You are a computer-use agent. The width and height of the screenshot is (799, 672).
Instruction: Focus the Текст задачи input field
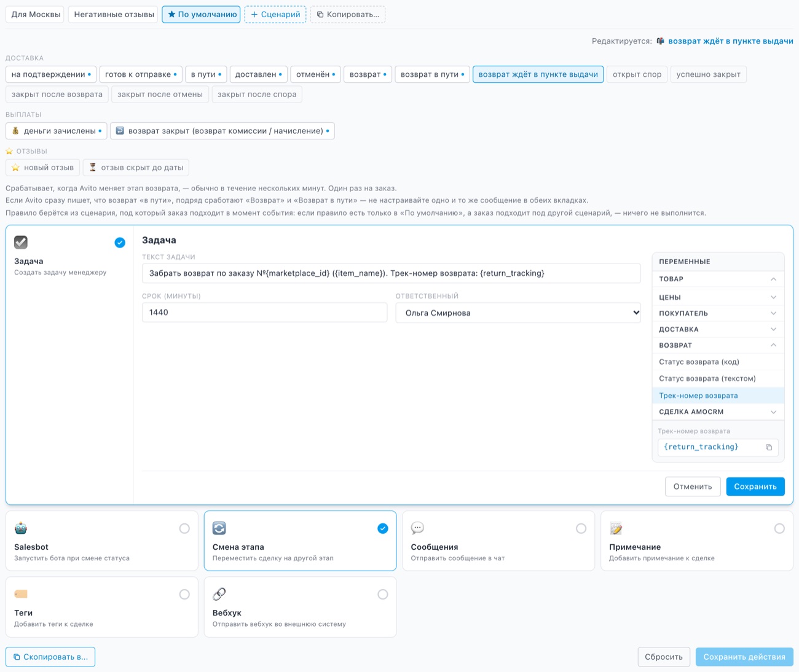click(x=392, y=273)
